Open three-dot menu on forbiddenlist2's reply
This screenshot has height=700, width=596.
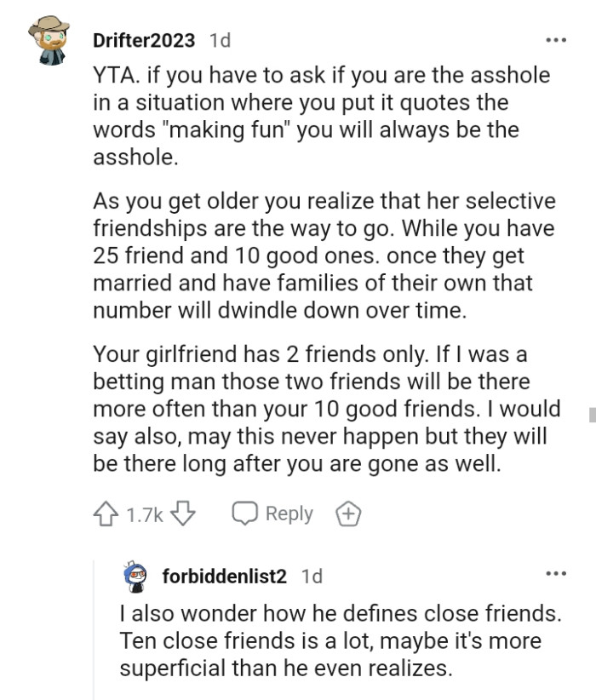point(556,575)
